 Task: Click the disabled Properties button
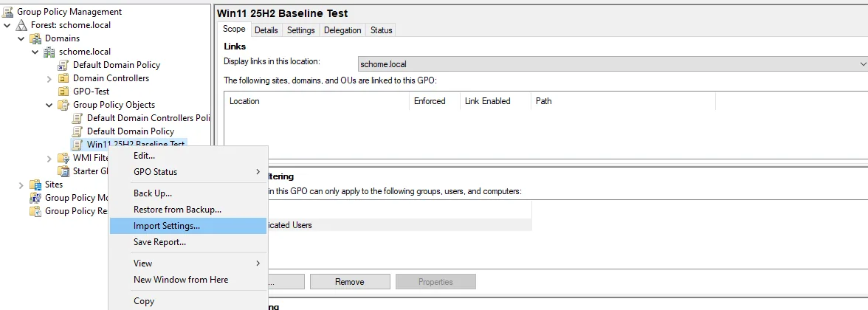(435, 282)
